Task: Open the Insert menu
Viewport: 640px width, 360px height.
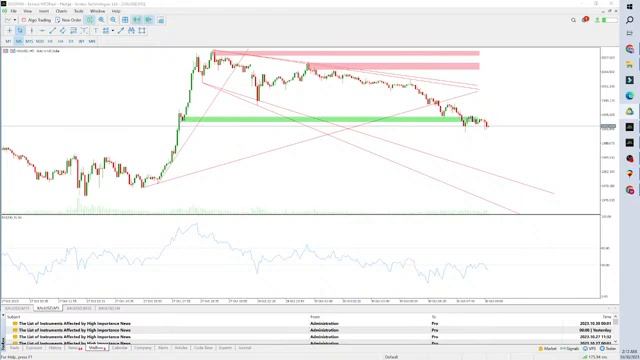Action: pyautogui.click(x=44, y=11)
